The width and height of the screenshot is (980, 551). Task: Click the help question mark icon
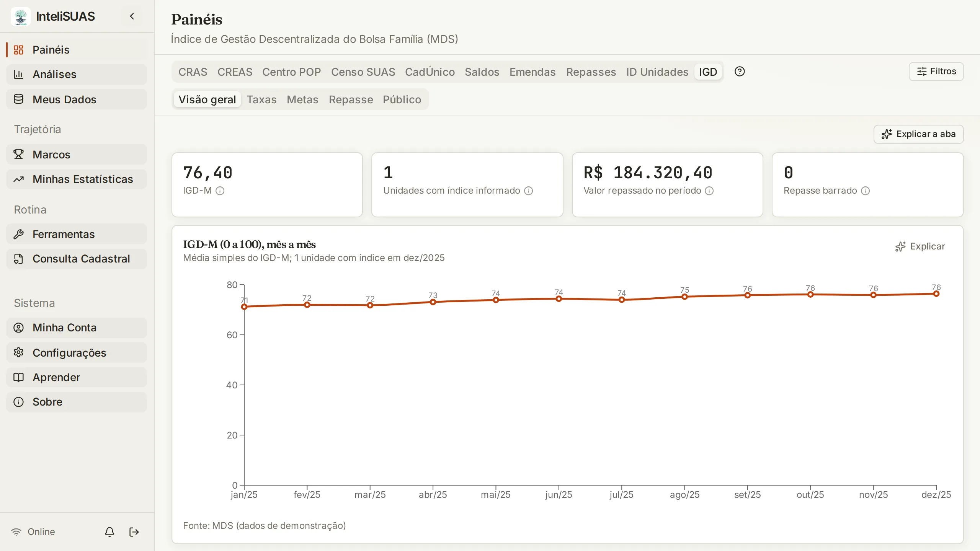[740, 72]
